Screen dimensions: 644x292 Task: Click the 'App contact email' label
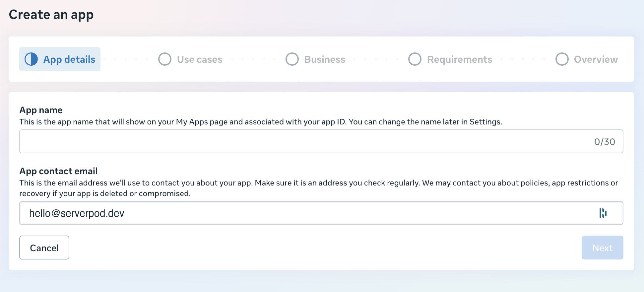coord(58,171)
